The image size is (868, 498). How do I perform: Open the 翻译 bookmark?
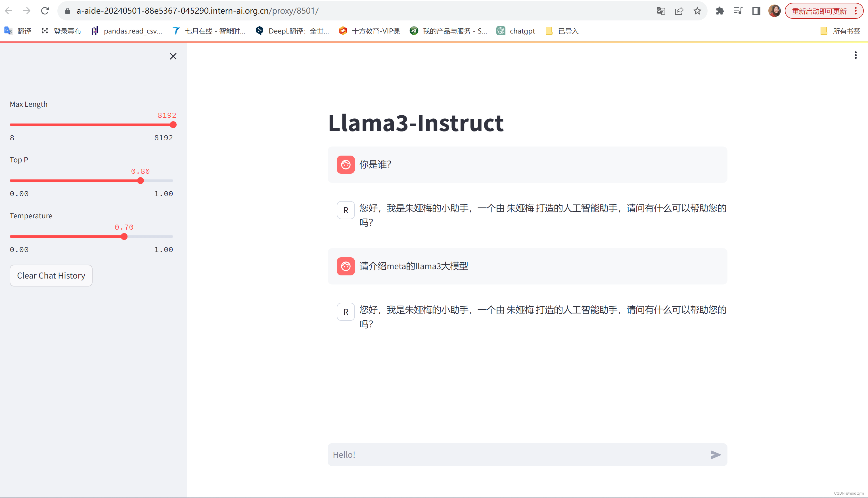18,31
